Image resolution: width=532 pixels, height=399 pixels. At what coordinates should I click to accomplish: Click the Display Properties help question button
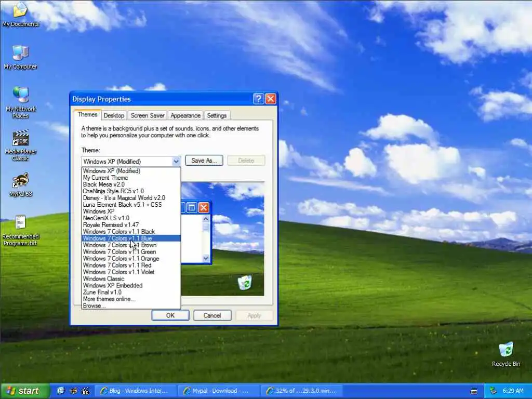pyautogui.click(x=258, y=99)
